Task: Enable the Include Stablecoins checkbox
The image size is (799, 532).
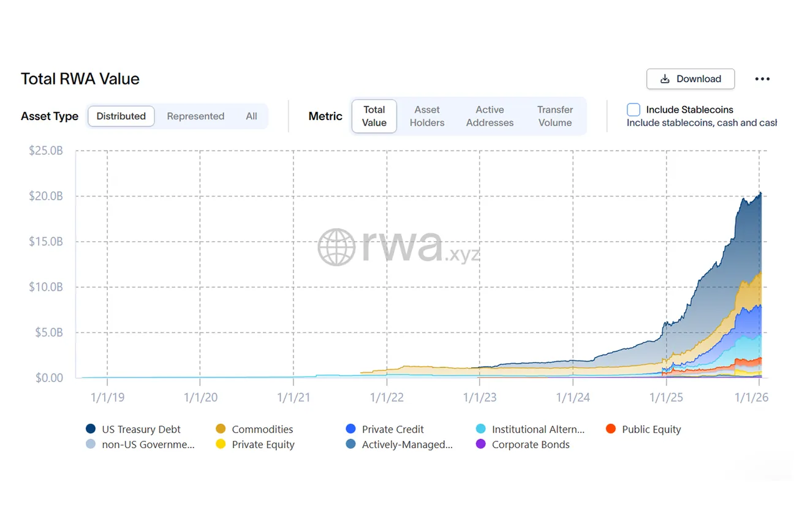Action: 634,110
